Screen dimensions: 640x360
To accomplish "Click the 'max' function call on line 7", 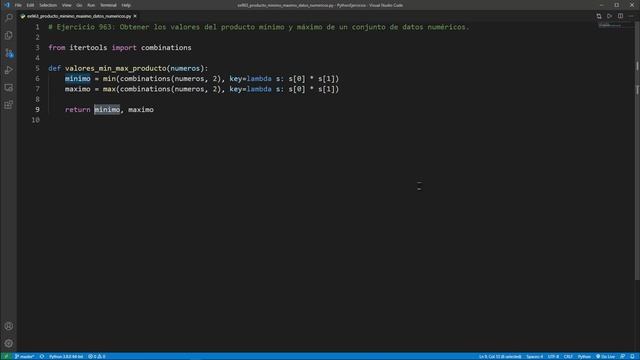I will coord(109,89).
